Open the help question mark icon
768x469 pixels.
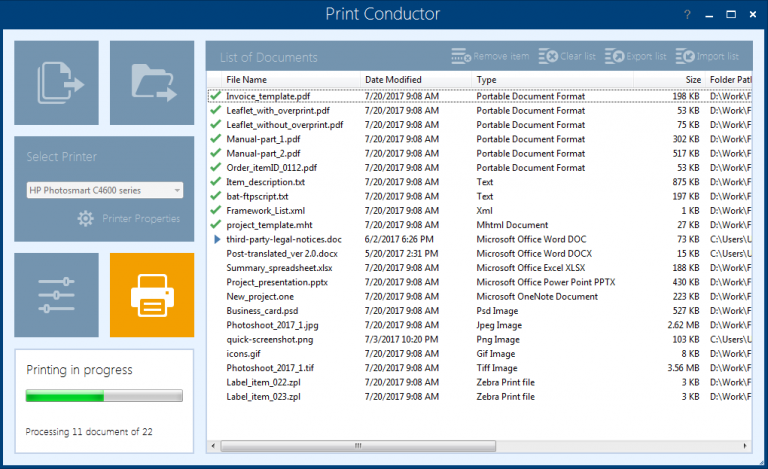tap(687, 15)
